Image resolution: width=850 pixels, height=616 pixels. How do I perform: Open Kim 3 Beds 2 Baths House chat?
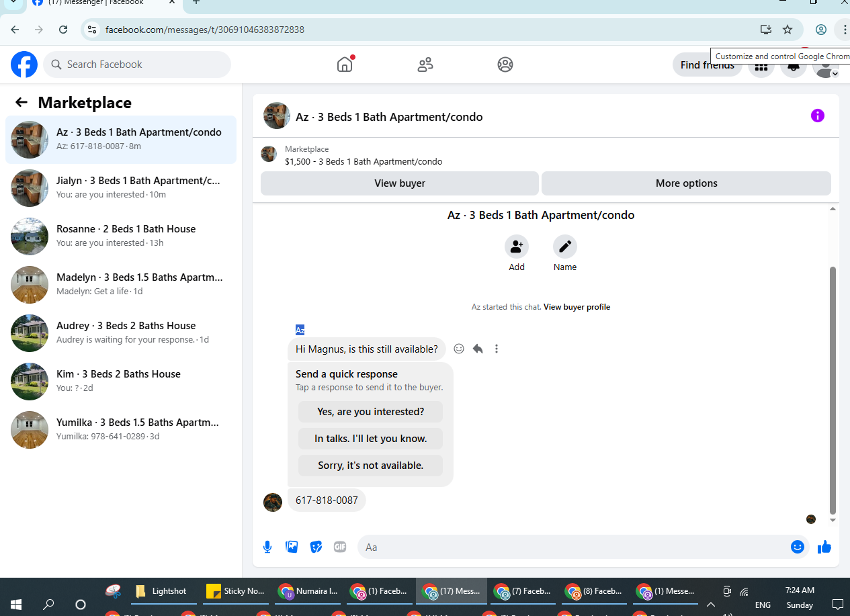point(121,382)
